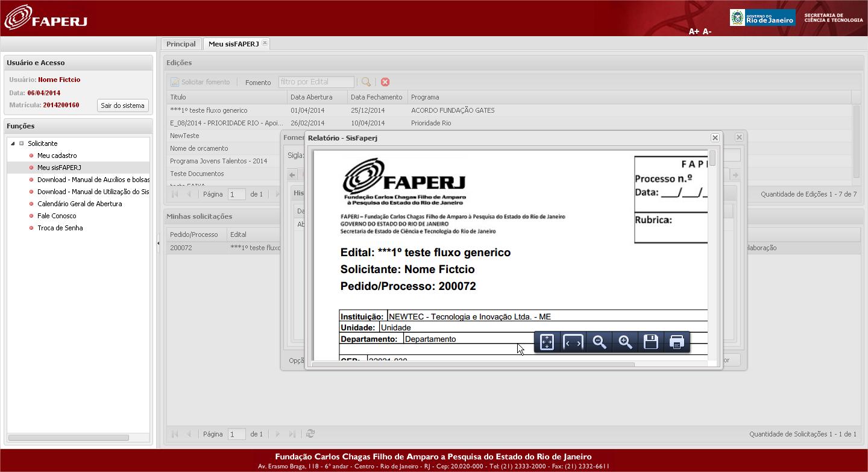Select the NewTeste edition row

coord(184,136)
